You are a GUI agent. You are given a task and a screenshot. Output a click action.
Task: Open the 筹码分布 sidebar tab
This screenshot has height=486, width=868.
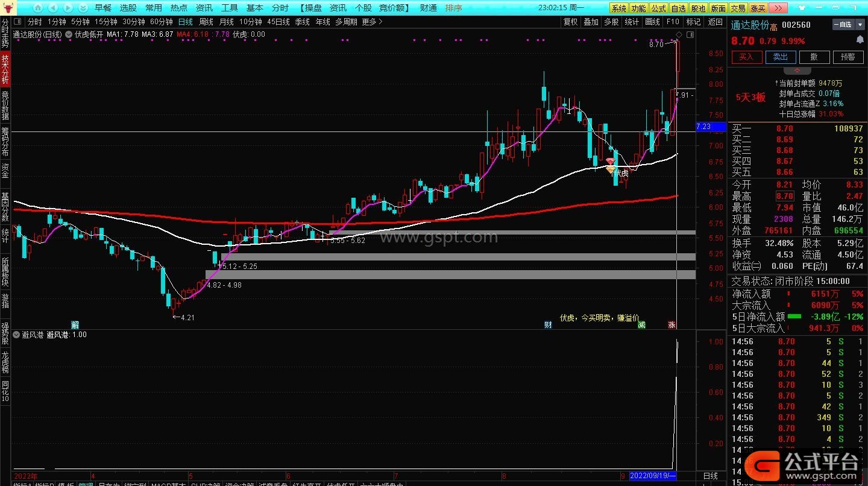point(5,142)
